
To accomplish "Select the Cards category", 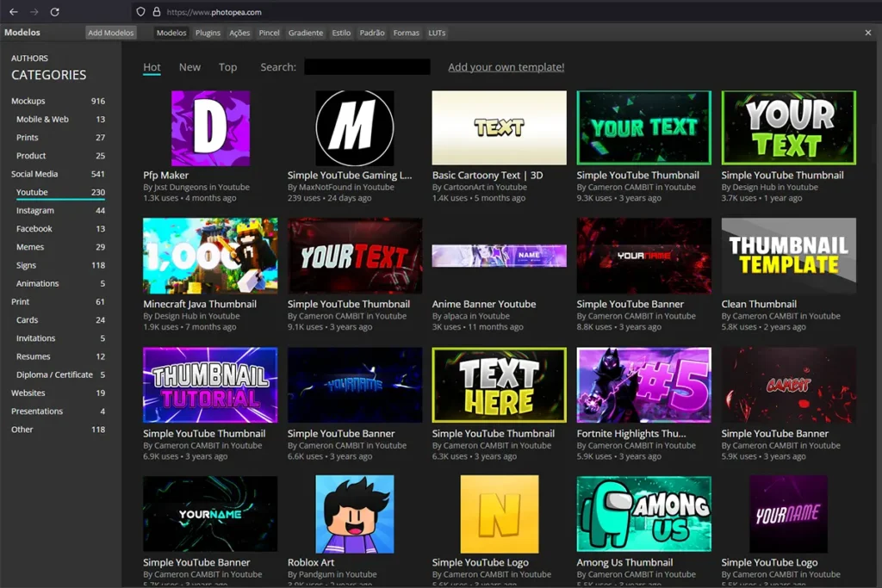I will pos(60,320).
